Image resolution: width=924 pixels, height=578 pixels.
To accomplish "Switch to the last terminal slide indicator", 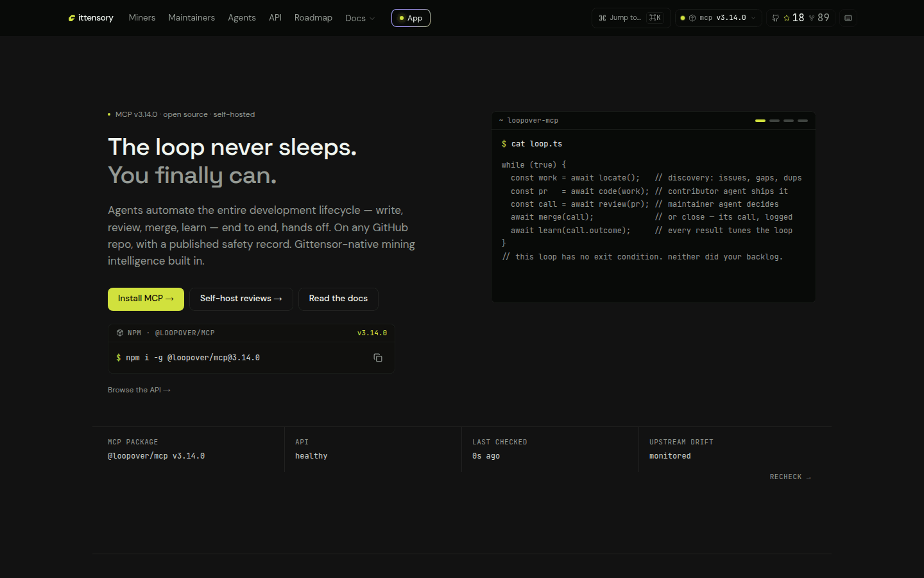I will [803, 121].
